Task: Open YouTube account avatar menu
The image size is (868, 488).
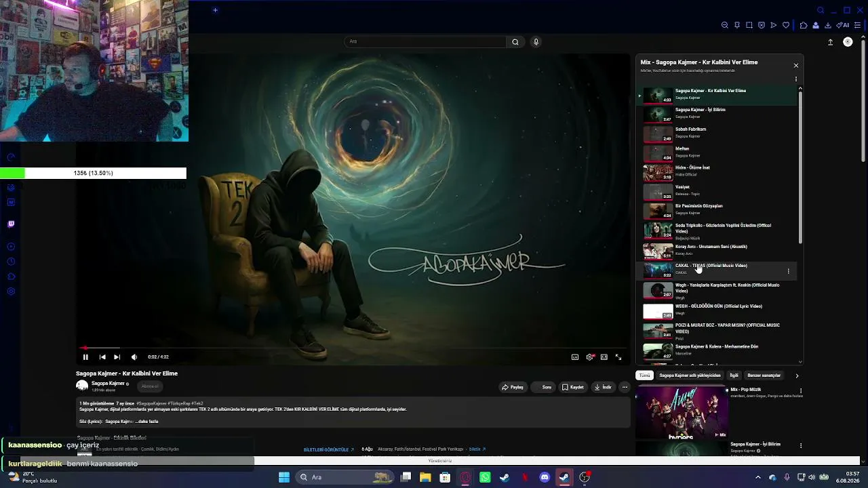Action: [x=848, y=42]
